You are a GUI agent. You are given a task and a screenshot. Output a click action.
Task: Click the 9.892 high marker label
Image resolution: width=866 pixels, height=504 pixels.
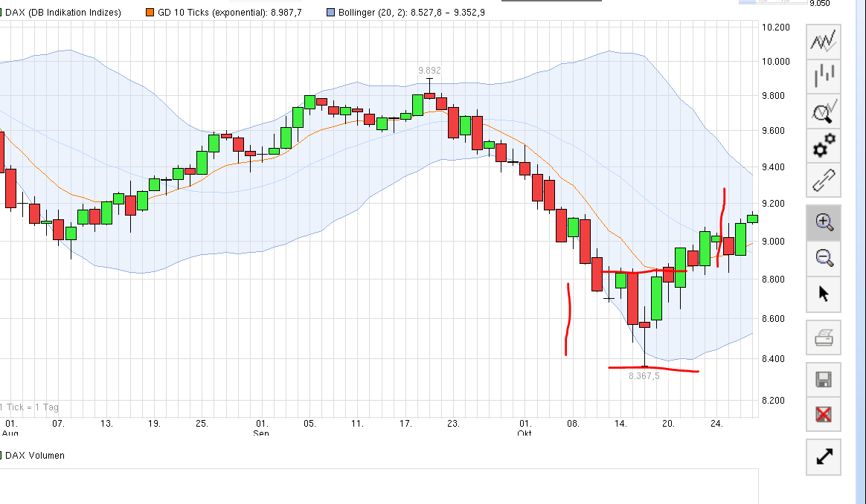[x=429, y=70]
